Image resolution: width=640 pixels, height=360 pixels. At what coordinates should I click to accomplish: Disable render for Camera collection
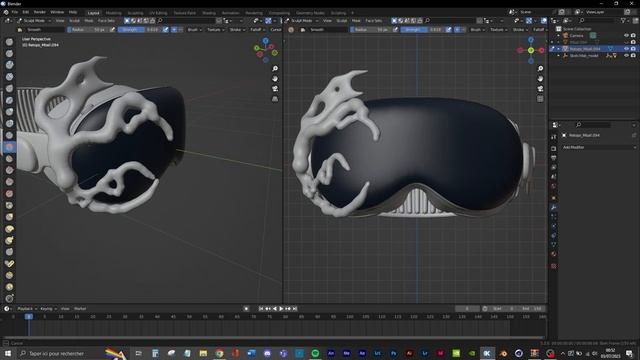coord(633,36)
